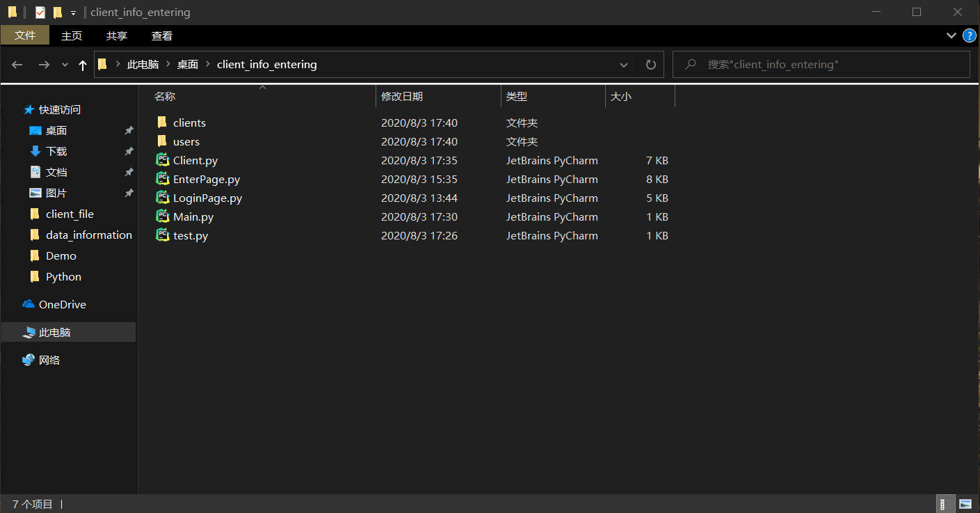This screenshot has height=513, width=980.
Task: Select the Client.py PyCharm file icon
Action: tap(163, 160)
